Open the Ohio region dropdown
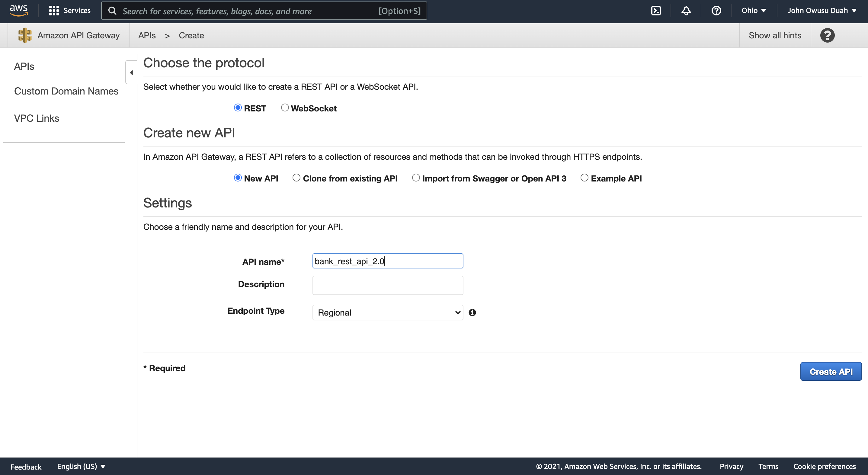The image size is (868, 475). [754, 11]
